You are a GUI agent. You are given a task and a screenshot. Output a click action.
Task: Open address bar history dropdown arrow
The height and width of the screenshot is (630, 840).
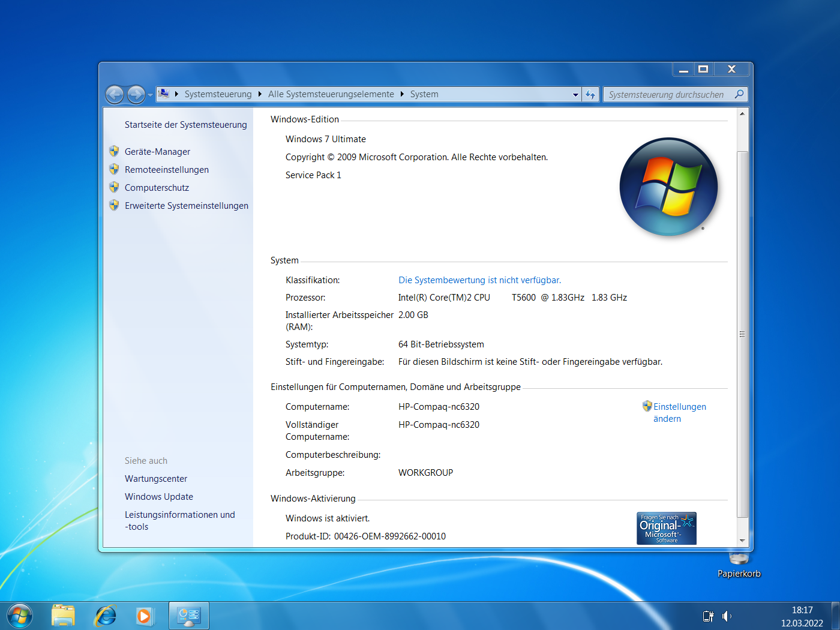(575, 94)
